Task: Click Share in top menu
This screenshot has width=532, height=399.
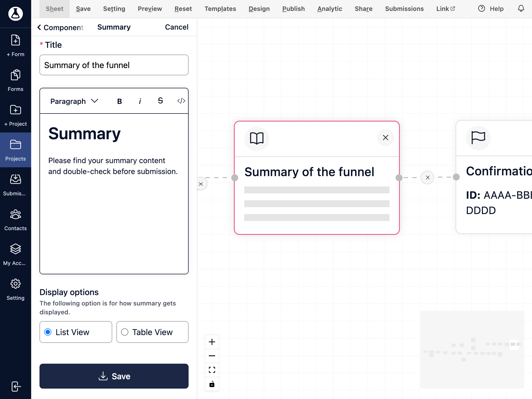Action: point(364,9)
